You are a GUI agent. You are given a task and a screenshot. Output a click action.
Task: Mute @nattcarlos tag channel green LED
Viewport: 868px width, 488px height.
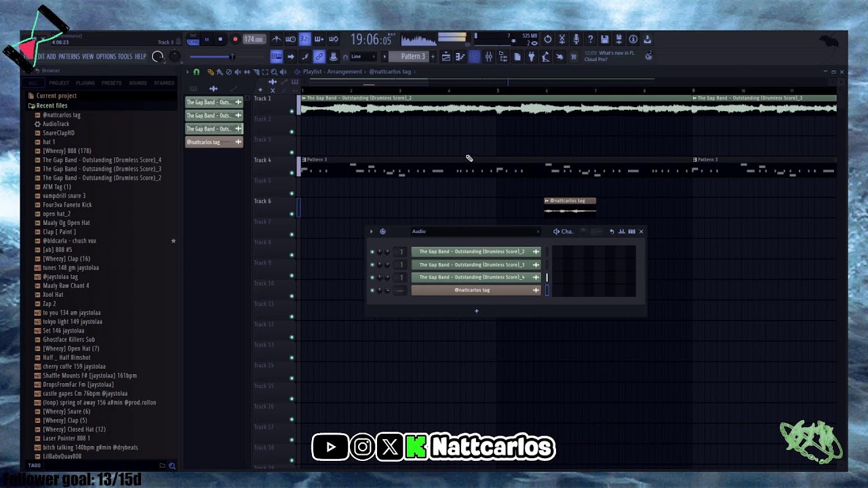372,291
